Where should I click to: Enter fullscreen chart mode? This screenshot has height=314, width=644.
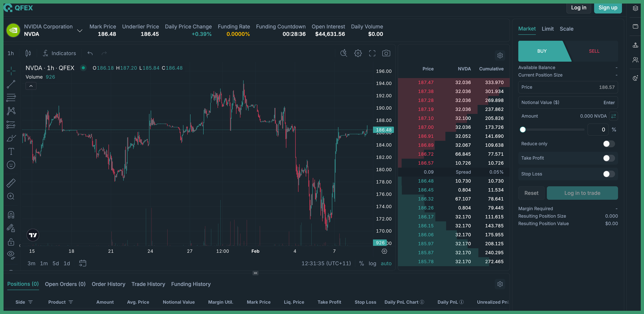tap(372, 53)
